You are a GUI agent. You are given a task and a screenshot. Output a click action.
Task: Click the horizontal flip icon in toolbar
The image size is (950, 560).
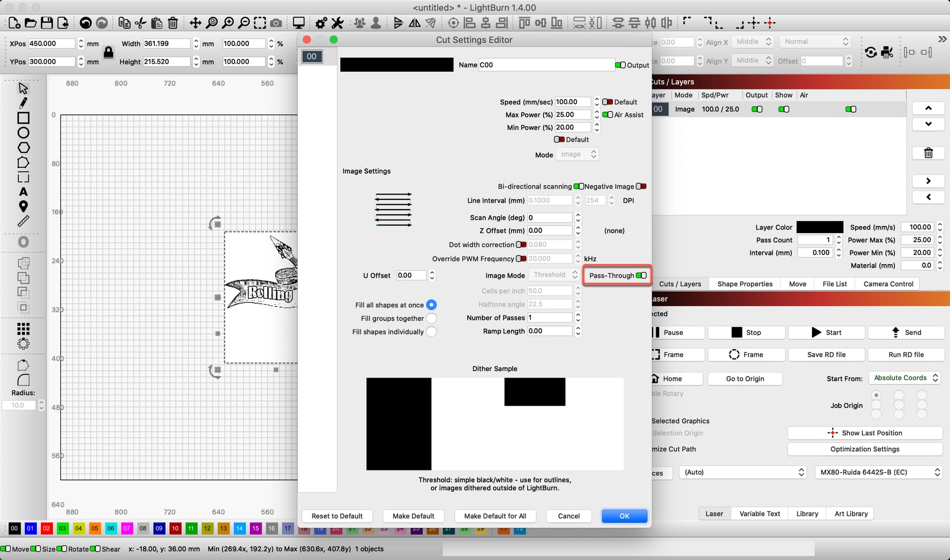pos(415,23)
